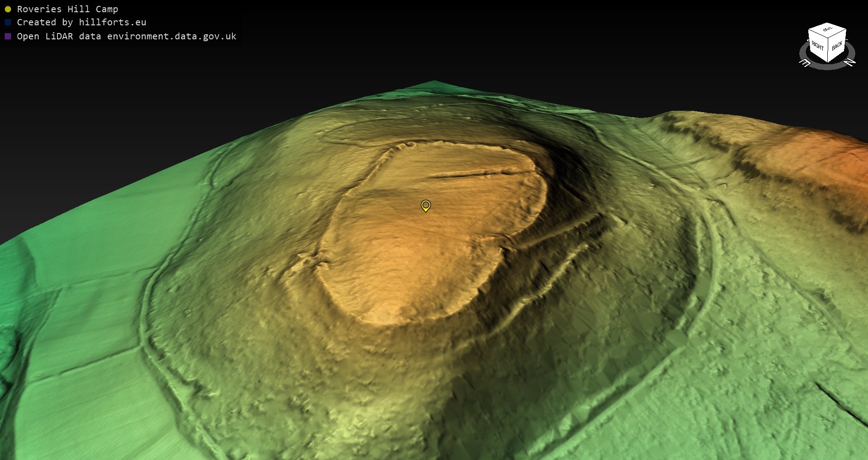
Task: Click the E compass letter by the cube
Action: coord(805,63)
